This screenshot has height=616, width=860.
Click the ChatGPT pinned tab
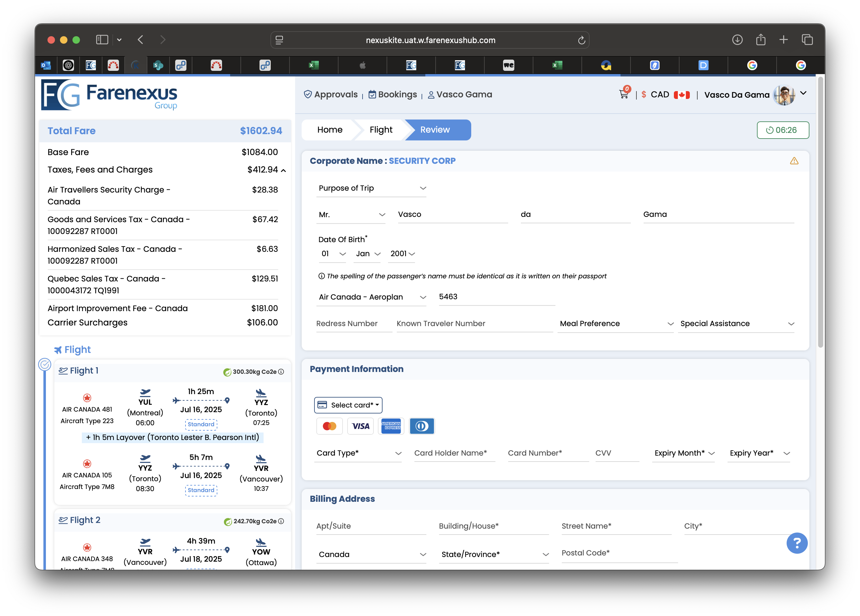pyautogui.click(x=68, y=65)
